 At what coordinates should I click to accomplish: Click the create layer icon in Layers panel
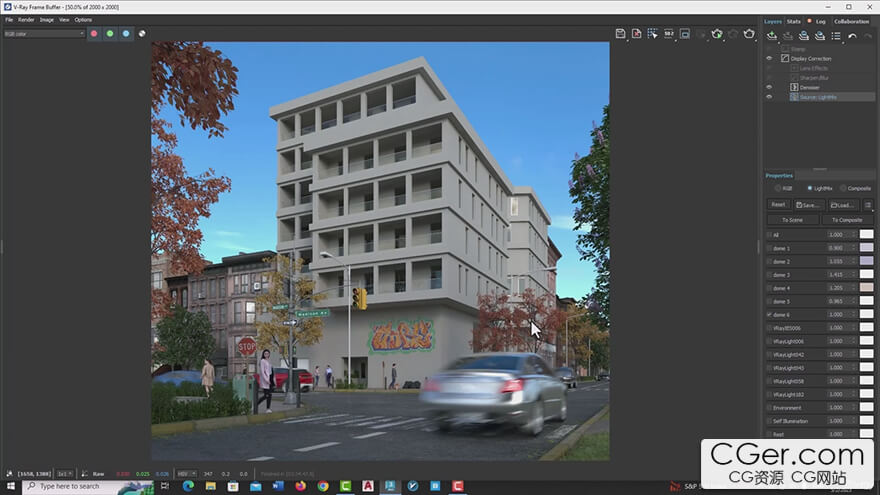tap(772, 36)
